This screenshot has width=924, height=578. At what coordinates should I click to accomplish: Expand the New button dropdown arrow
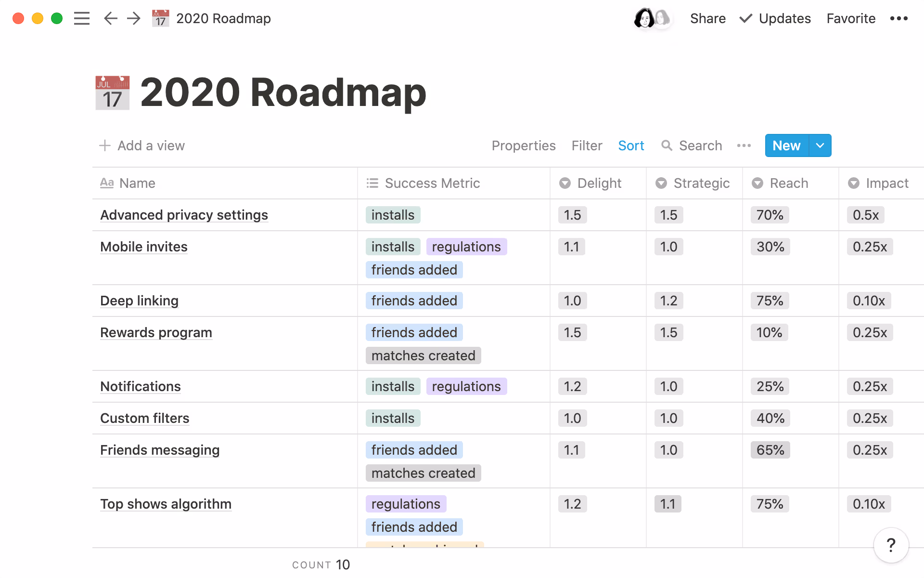(x=820, y=145)
